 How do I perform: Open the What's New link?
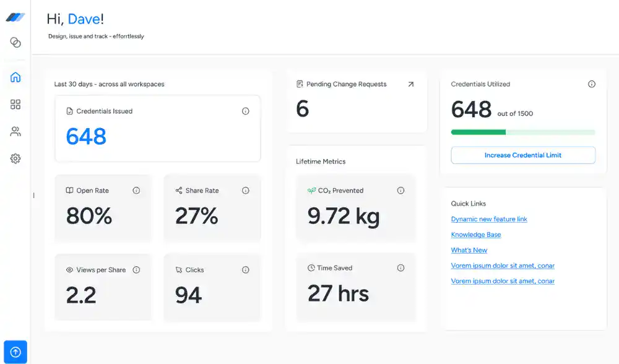coord(469,250)
